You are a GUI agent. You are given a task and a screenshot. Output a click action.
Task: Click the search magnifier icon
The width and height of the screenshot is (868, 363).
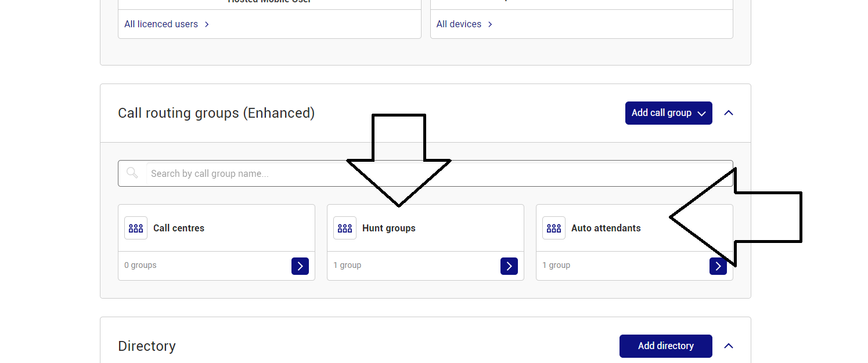(x=132, y=173)
